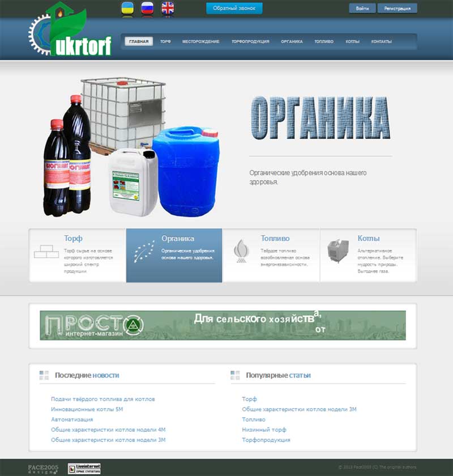Click the peat bricks icon in Торф card
This screenshot has height=476, width=453.
[46, 252]
